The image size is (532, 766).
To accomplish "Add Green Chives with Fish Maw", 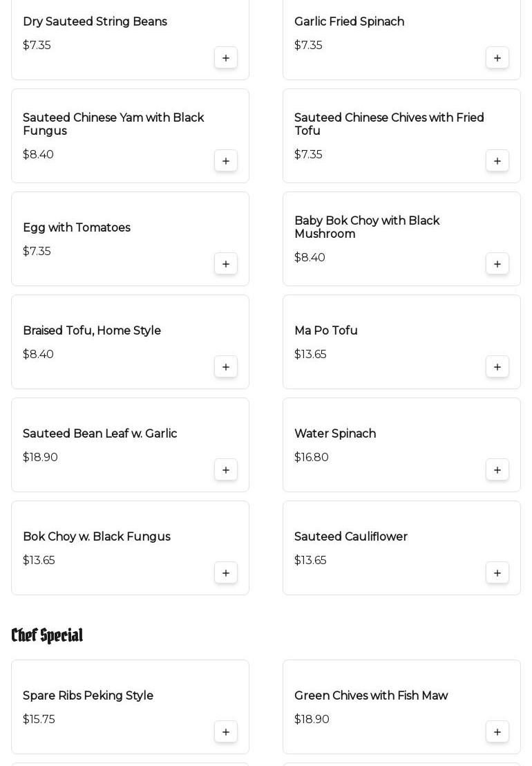I will [x=497, y=732].
